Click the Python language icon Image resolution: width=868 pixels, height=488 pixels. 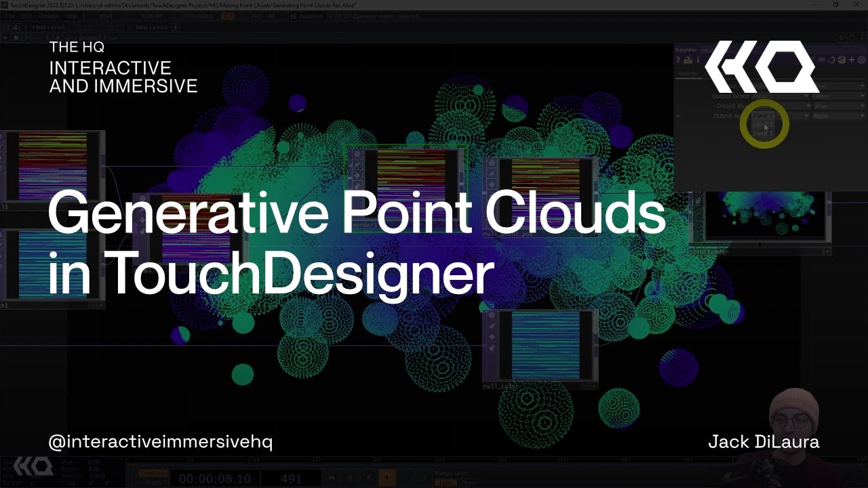(842, 60)
